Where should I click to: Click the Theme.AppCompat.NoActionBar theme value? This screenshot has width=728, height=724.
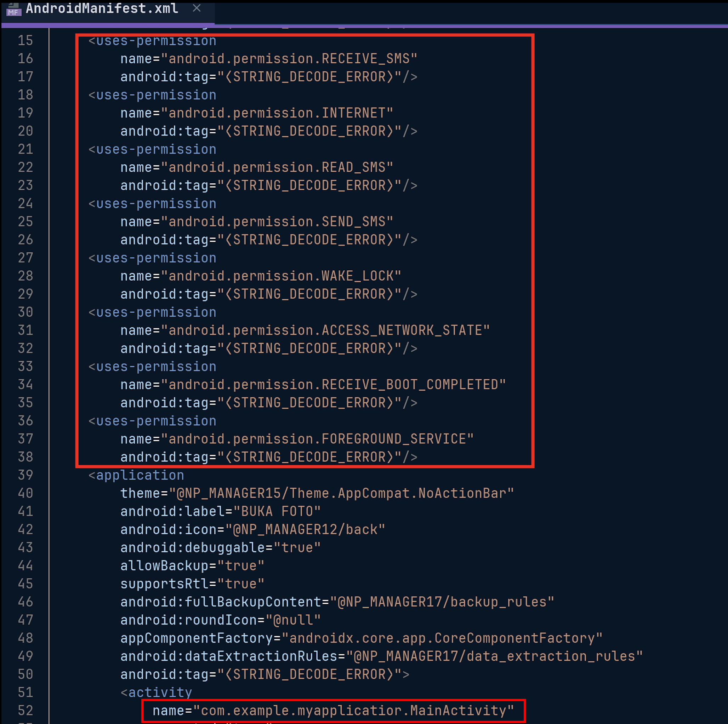(x=341, y=493)
